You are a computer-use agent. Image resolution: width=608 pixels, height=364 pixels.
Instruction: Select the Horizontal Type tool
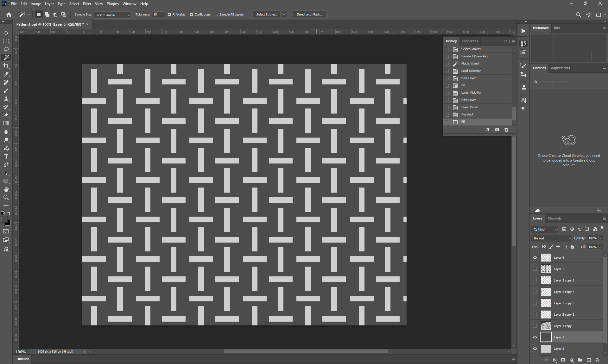[6, 156]
